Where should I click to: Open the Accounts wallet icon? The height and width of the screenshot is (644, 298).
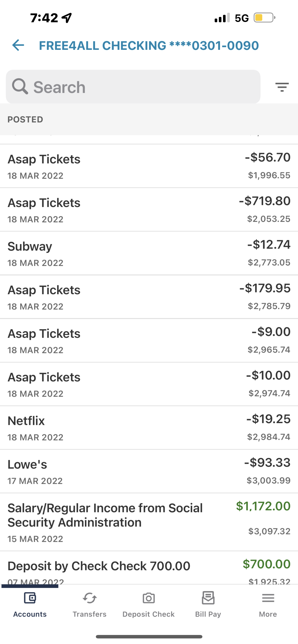(30, 598)
